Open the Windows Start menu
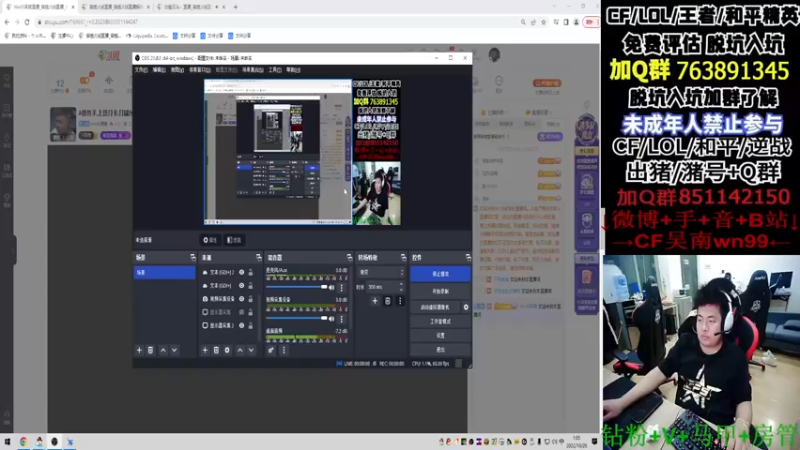The height and width of the screenshot is (450, 800). coord(7,442)
